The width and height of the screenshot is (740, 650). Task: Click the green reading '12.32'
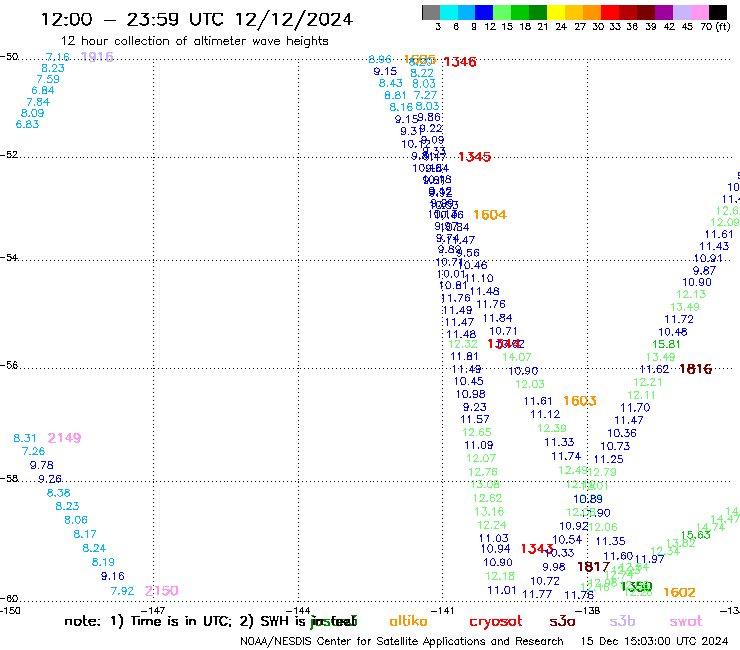pos(462,344)
